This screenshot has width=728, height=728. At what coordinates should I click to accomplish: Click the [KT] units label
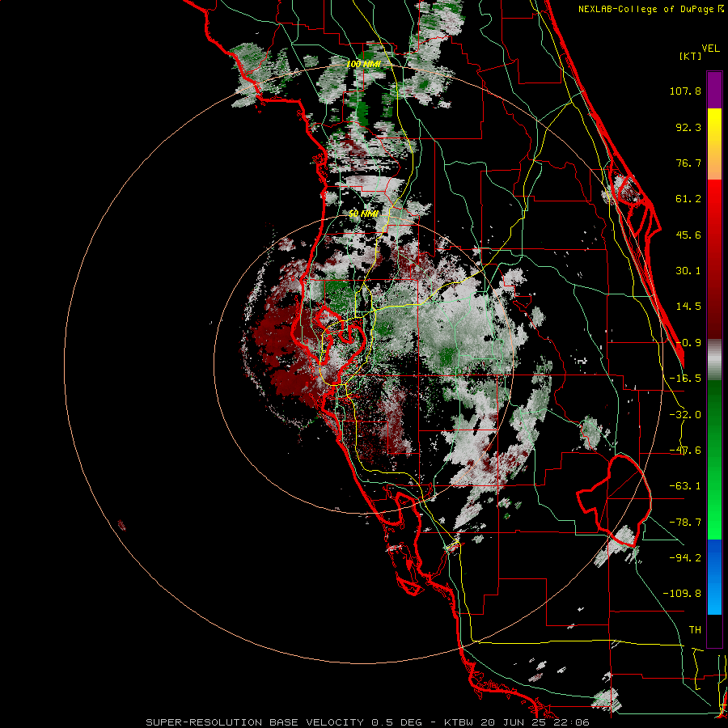(691, 56)
